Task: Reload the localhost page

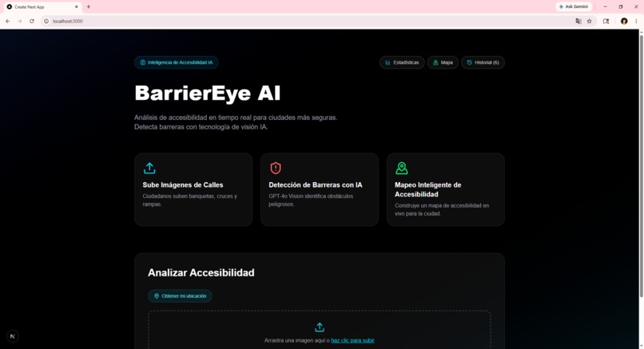Action: tap(32, 21)
